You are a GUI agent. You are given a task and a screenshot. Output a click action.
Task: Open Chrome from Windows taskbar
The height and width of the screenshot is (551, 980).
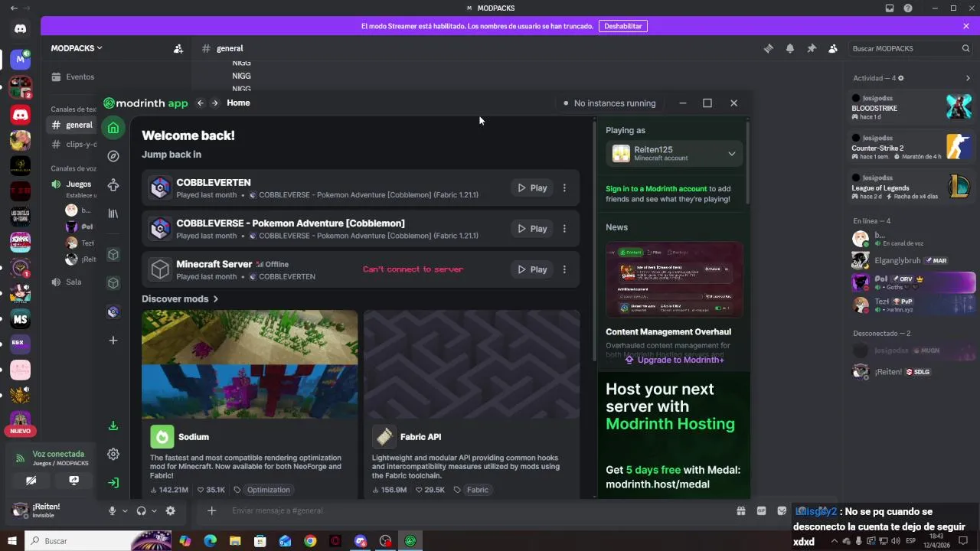(310, 541)
